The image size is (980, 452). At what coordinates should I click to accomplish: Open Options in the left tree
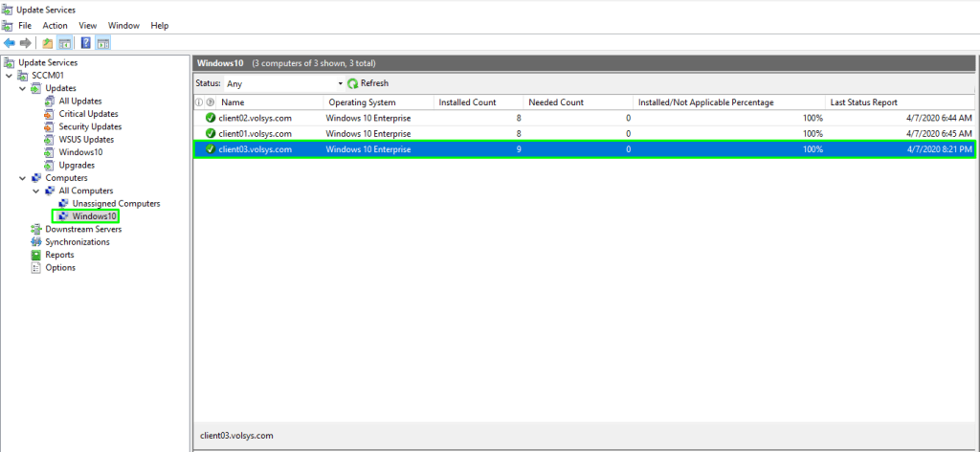click(59, 267)
